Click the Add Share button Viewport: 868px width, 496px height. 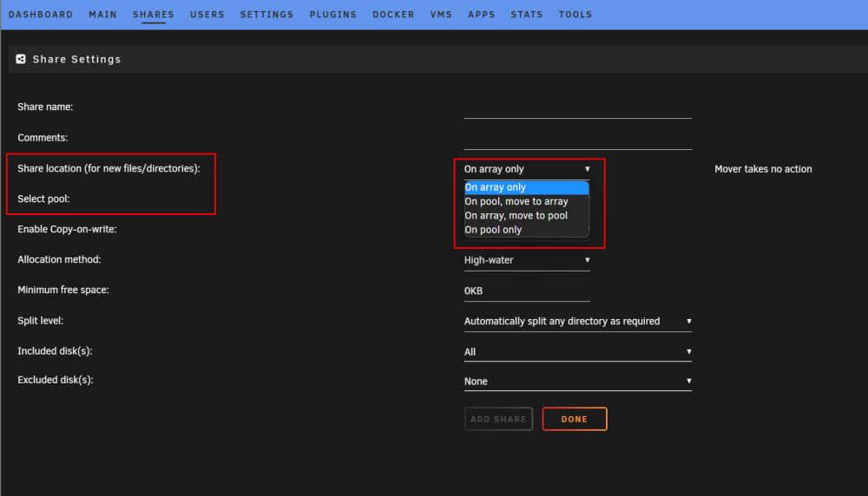pyautogui.click(x=498, y=419)
